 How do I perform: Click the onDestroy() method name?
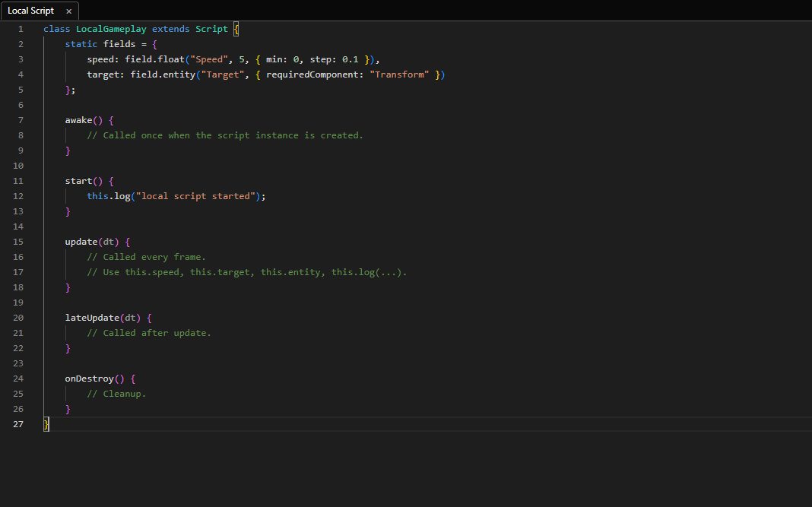click(90, 379)
